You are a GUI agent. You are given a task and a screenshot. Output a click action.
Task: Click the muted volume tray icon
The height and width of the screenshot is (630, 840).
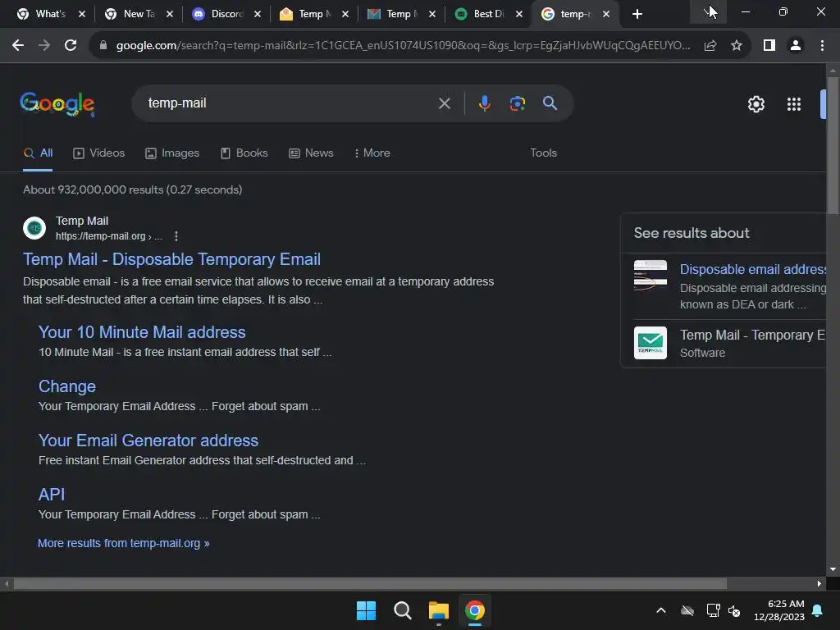[x=734, y=610]
